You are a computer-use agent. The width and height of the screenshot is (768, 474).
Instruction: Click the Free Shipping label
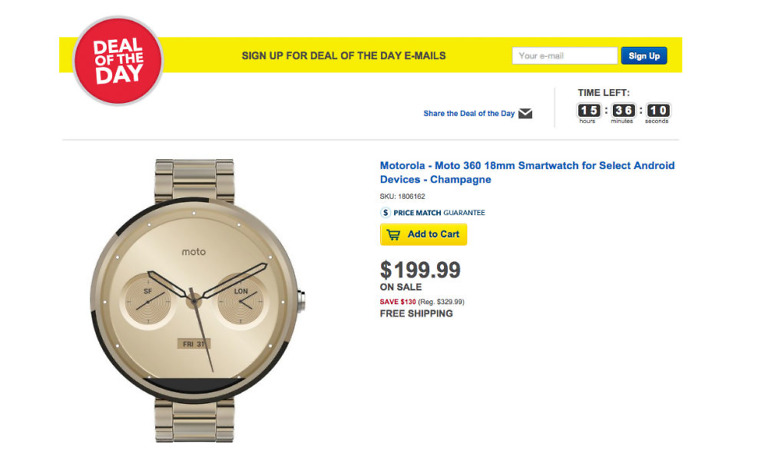416,314
